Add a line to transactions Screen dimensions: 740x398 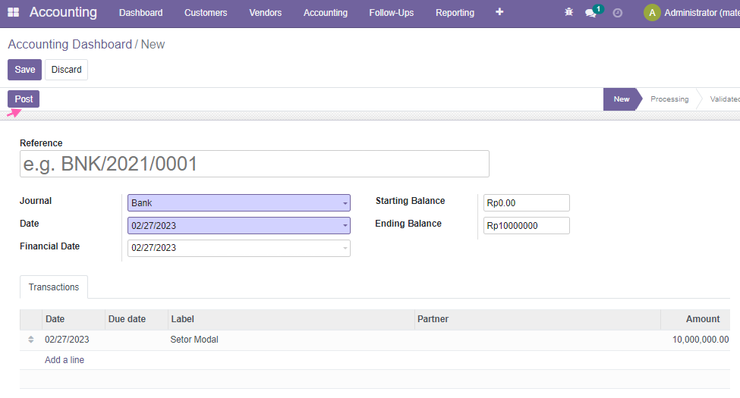pos(64,360)
